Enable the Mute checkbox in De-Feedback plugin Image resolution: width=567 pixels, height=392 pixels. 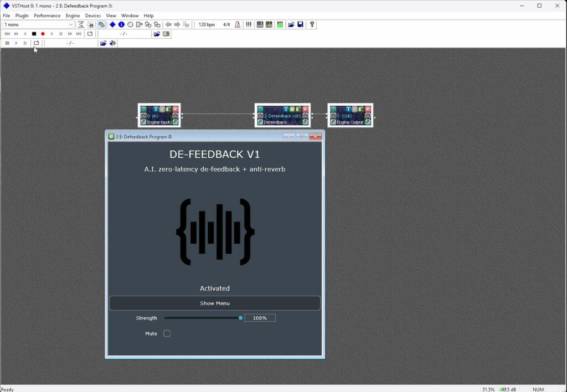[168, 333]
